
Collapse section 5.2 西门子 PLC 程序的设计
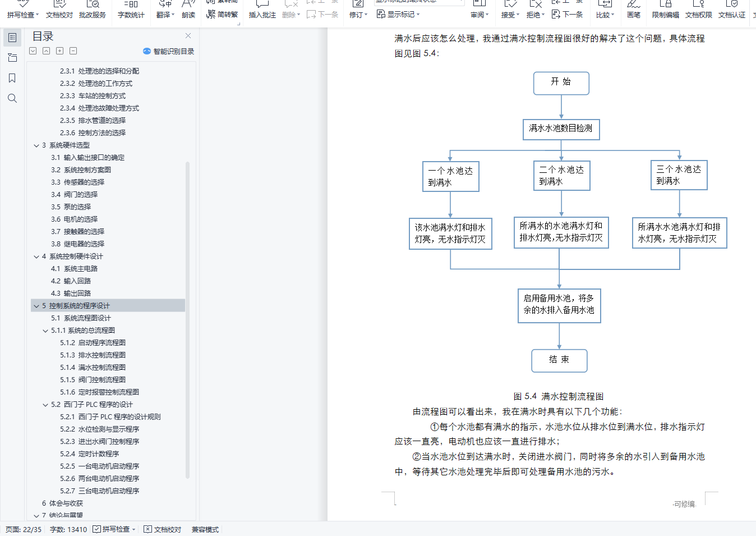pos(46,405)
